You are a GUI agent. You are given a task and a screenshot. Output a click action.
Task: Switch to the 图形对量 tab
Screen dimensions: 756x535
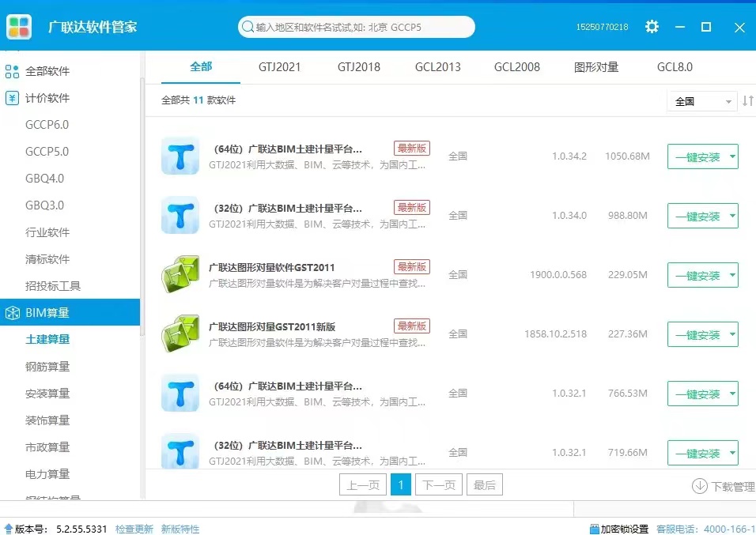tap(596, 66)
